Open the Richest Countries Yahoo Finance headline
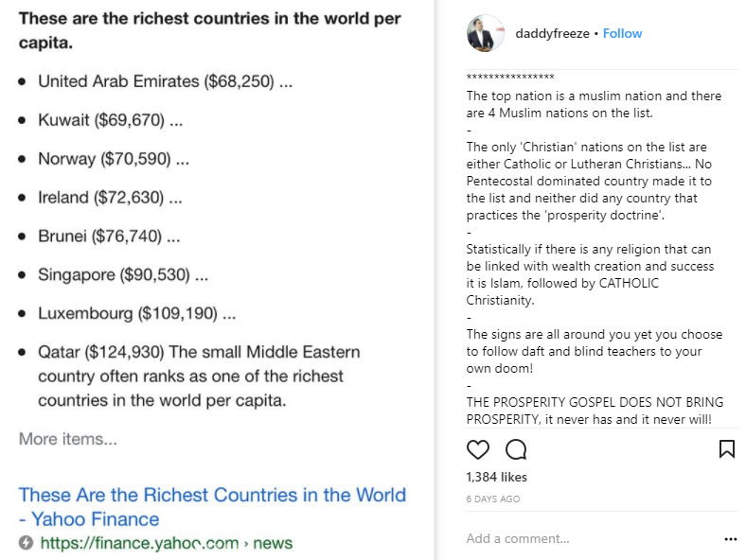This screenshot has width=746, height=560. pos(212,506)
